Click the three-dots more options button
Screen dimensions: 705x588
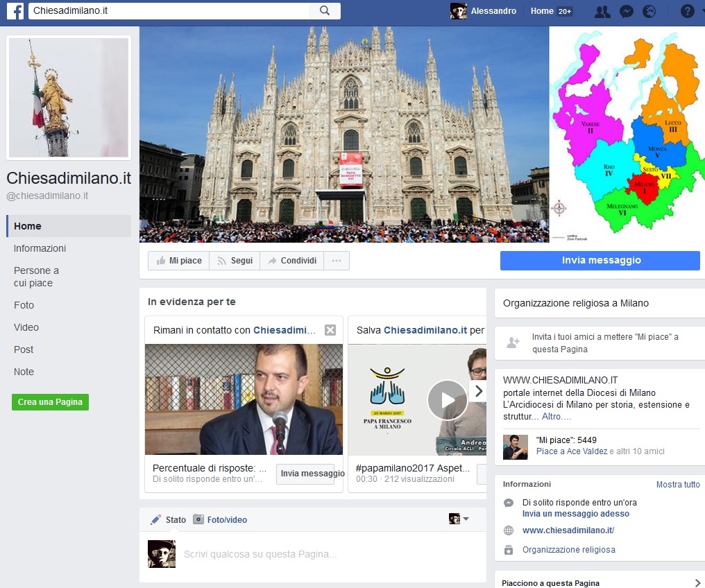pos(337,261)
